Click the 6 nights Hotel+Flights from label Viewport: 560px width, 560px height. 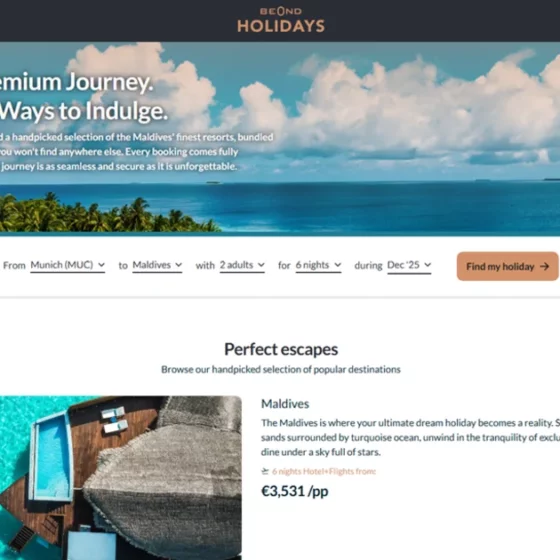pos(324,471)
